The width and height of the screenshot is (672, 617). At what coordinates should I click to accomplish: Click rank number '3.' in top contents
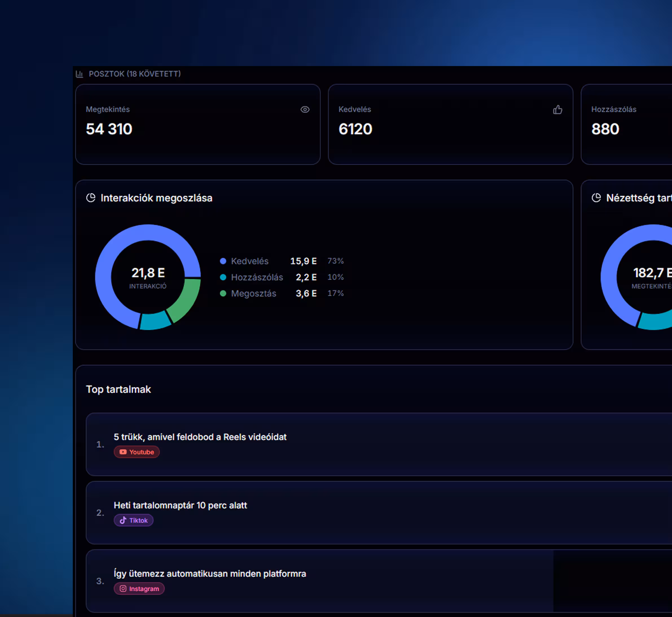(x=100, y=581)
